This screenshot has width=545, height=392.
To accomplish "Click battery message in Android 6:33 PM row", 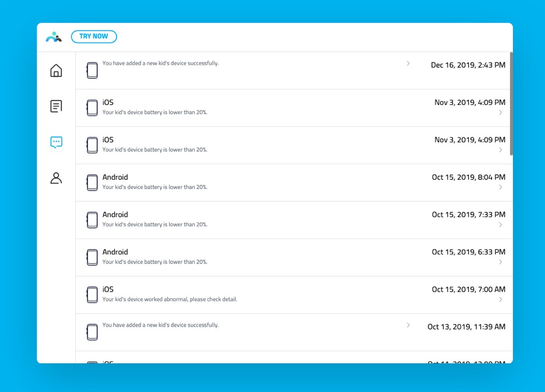I will (x=155, y=262).
